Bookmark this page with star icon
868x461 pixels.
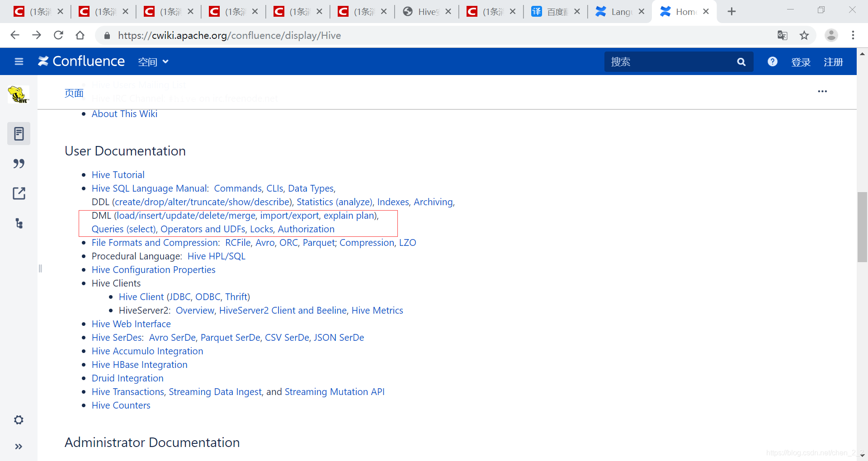tap(804, 35)
